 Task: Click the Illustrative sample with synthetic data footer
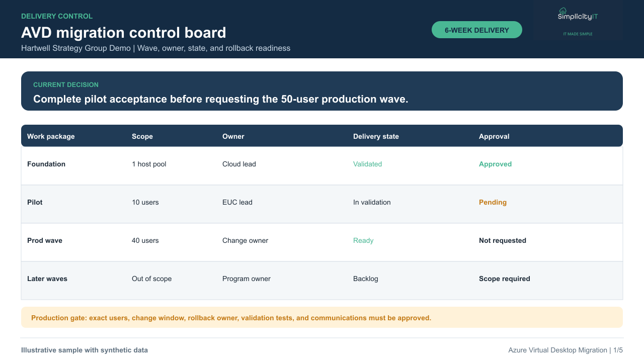tap(85, 350)
